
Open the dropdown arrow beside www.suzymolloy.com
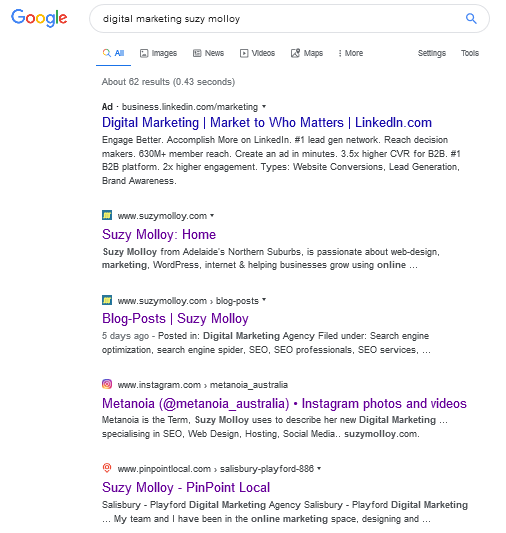click(212, 216)
